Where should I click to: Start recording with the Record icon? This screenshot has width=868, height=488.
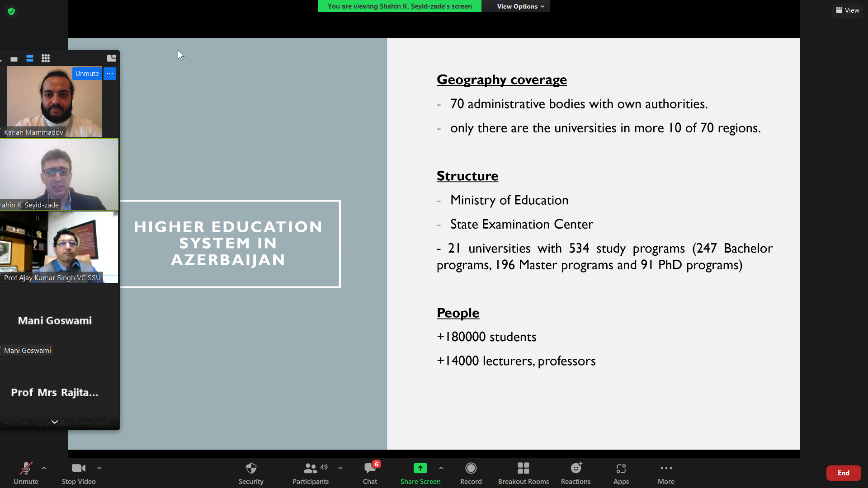[x=471, y=469]
